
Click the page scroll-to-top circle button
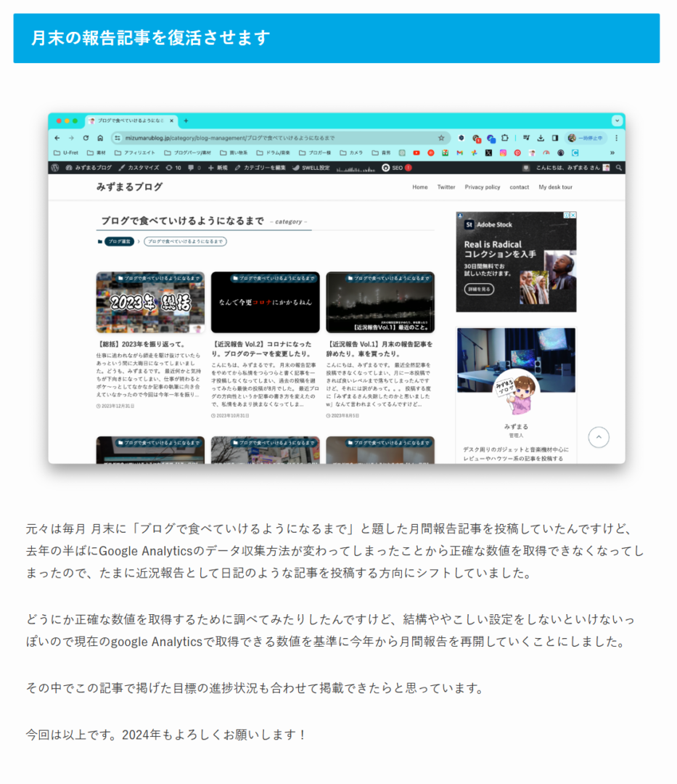(x=599, y=438)
